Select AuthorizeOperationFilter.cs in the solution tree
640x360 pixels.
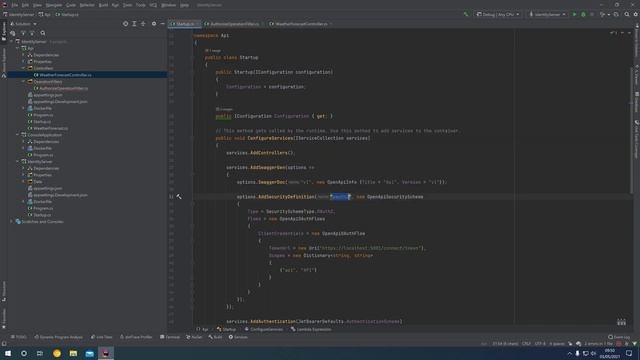(64, 88)
